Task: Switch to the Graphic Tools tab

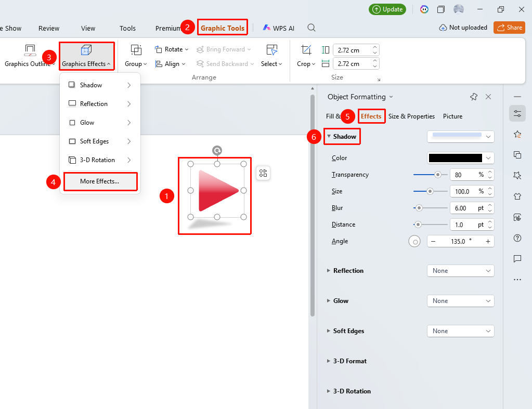Action: click(x=223, y=28)
